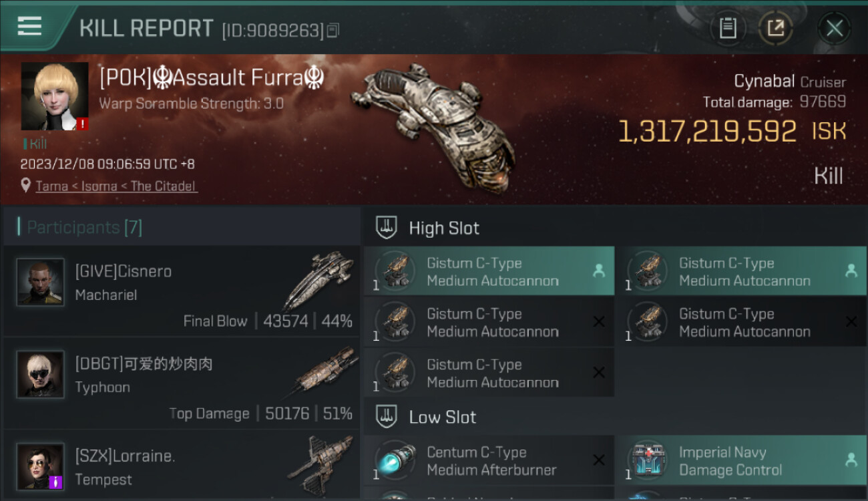Collapse the High Slot section header
The height and width of the screenshot is (501, 868).
[x=444, y=228]
